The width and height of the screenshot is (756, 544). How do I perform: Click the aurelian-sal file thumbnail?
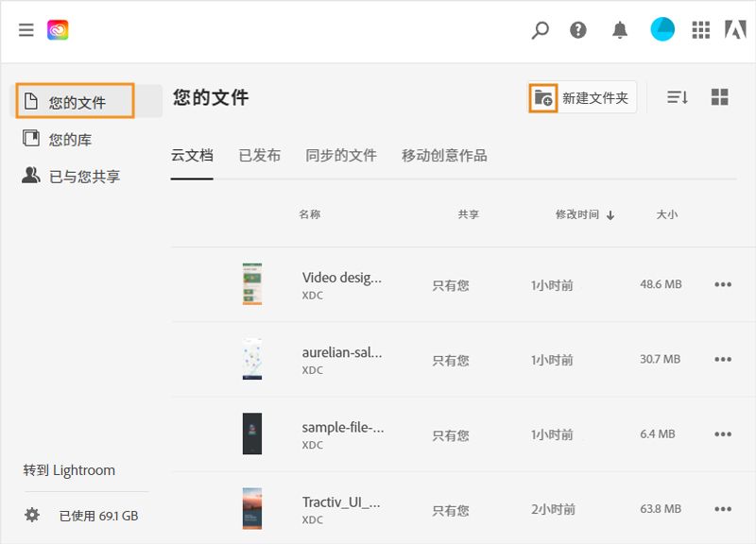(250, 359)
